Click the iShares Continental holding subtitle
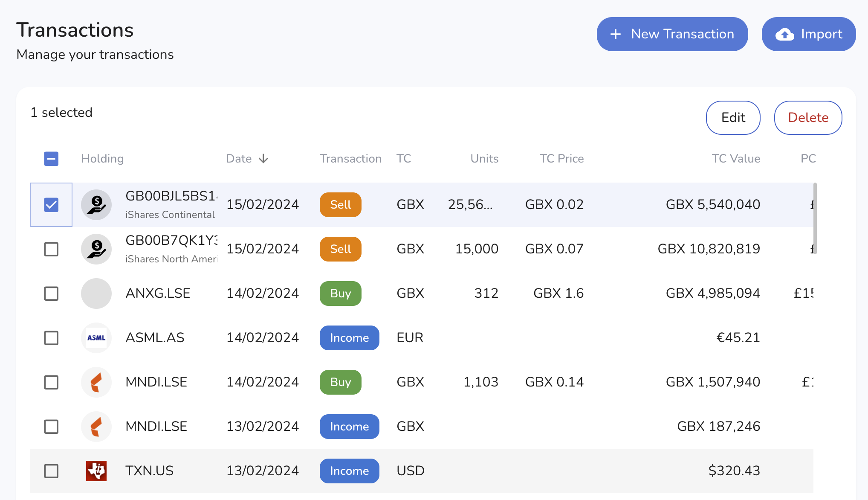 tap(170, 215)
